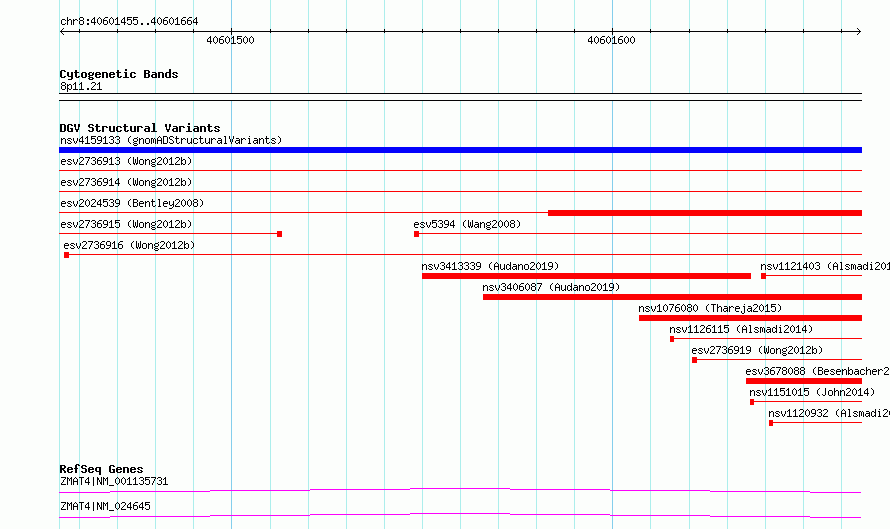Screen dimensions: 890x529
Task: Open the esv2736914 (Wong2012b) variant
Action: [126, 182]
